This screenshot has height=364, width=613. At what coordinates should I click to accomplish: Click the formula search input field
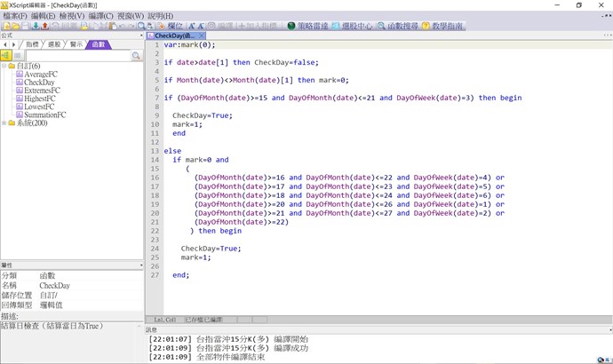pos(77,56)
